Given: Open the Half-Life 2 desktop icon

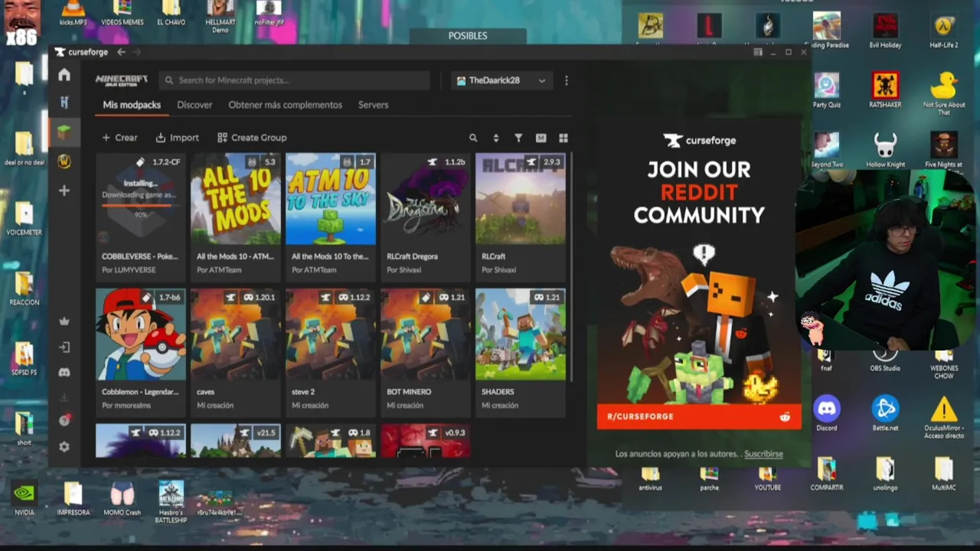Looking at the screenshot, I should click(x=943, y=32).
